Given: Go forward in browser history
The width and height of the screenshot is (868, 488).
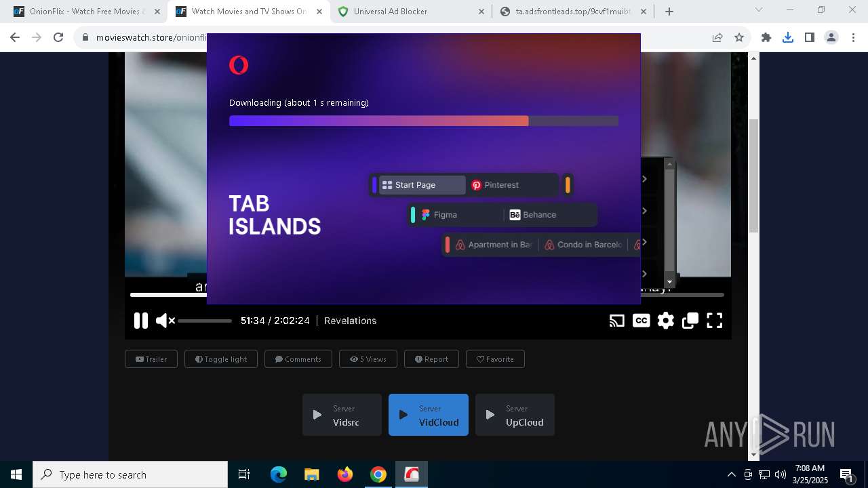Looking at the screenshot, I should coord(37,37).
